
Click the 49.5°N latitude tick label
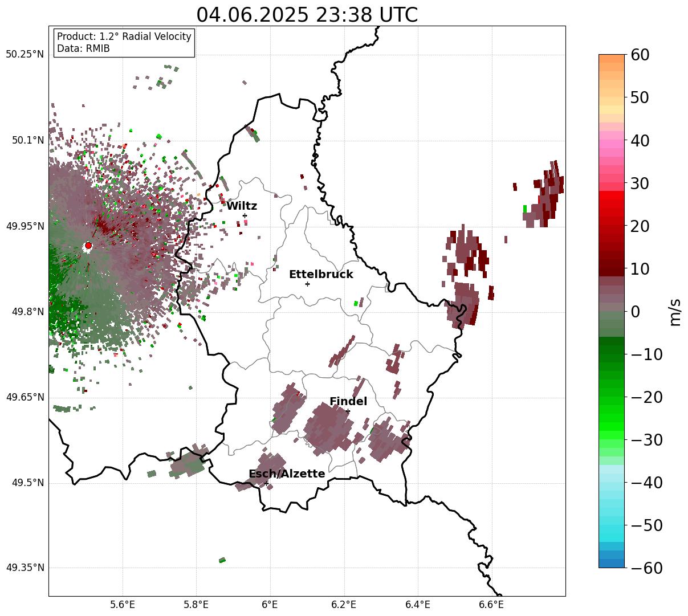point(27,483)
